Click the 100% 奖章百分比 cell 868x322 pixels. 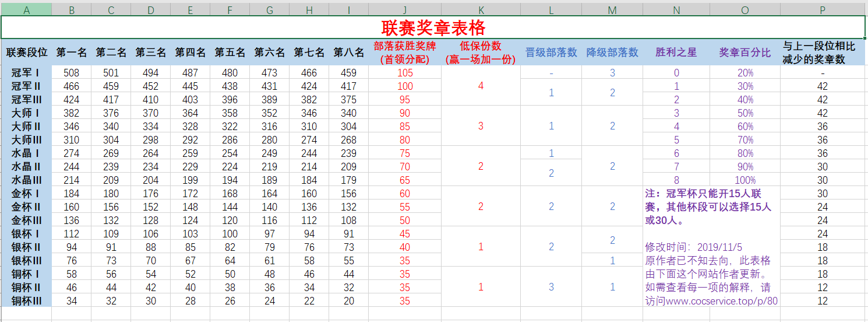[x=745, y=180]
